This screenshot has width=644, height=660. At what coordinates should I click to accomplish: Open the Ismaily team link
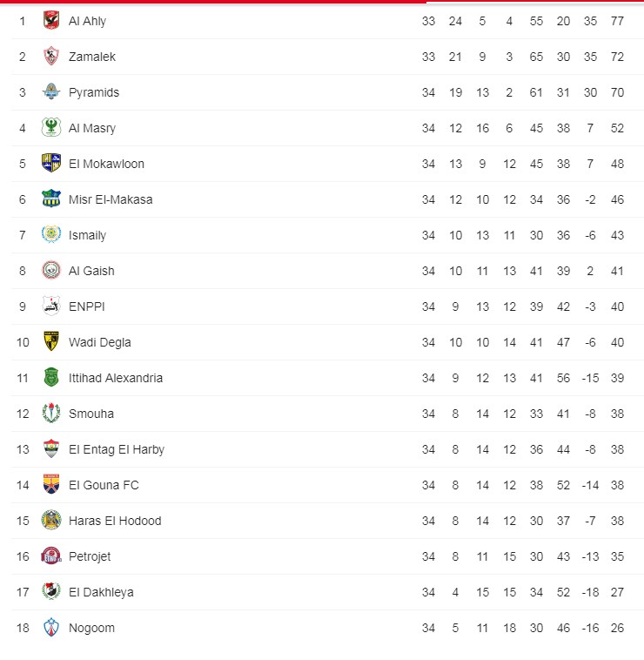(x=87, y=235)
